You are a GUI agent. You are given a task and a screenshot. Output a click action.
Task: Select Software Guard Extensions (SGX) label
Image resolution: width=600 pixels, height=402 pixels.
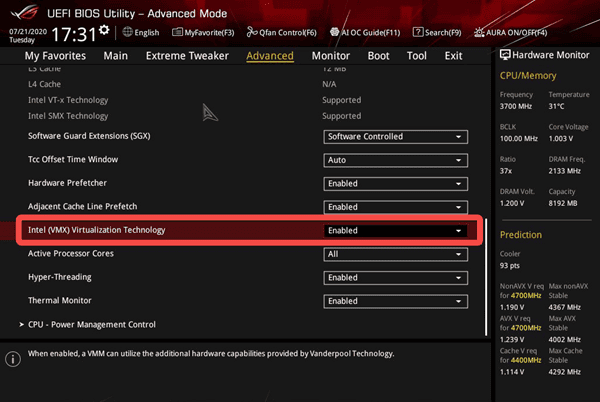[x=89, y=136]
